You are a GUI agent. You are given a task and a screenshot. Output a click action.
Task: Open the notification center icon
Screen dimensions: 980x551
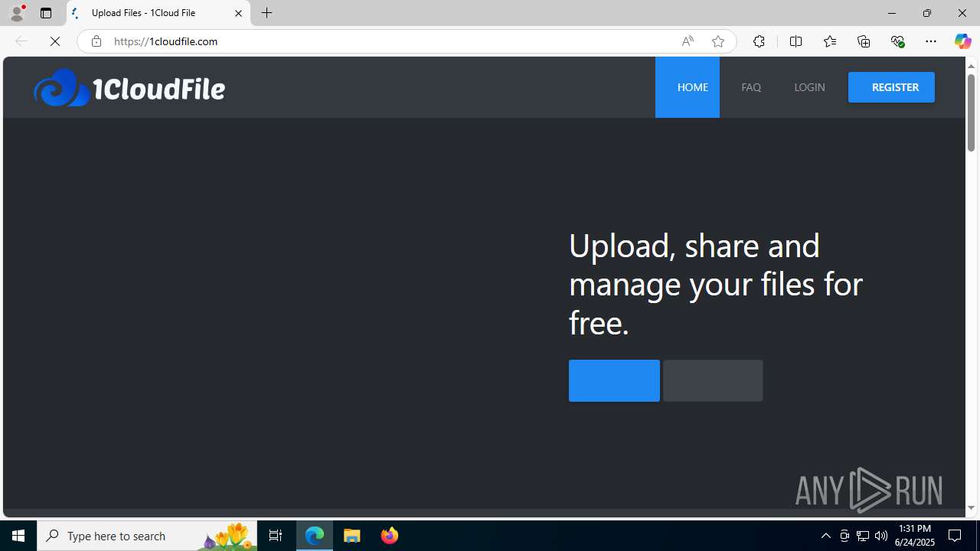(955, 536)
